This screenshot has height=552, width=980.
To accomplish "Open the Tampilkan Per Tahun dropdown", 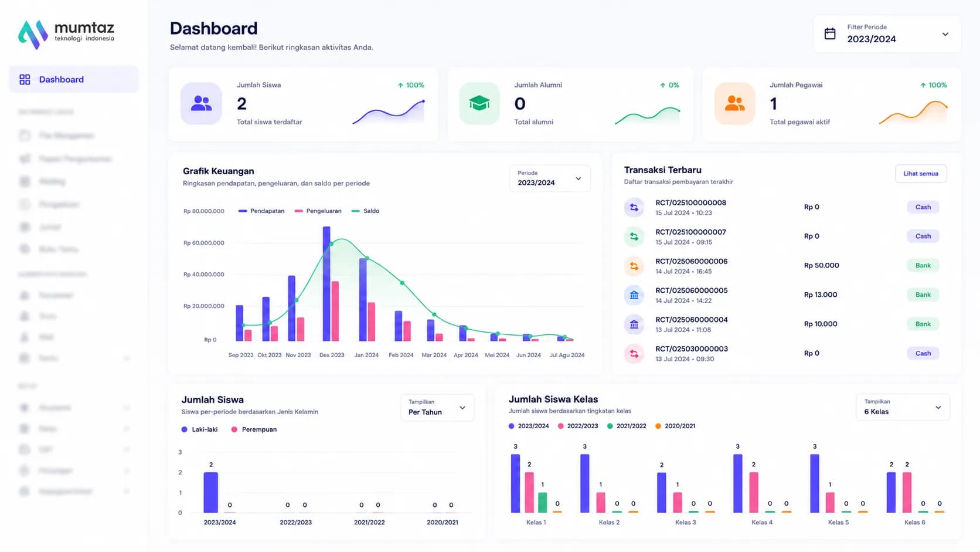I will [x=437, y=407].
